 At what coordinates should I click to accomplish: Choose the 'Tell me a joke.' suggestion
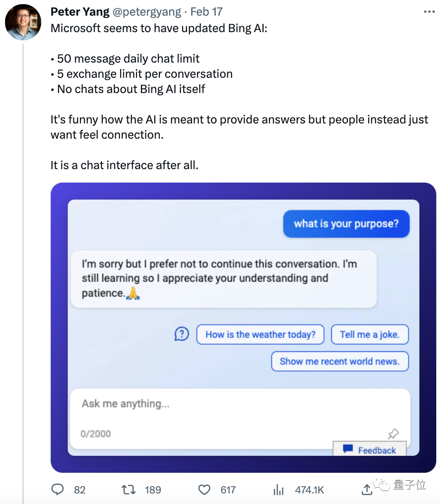coord(369,334)
